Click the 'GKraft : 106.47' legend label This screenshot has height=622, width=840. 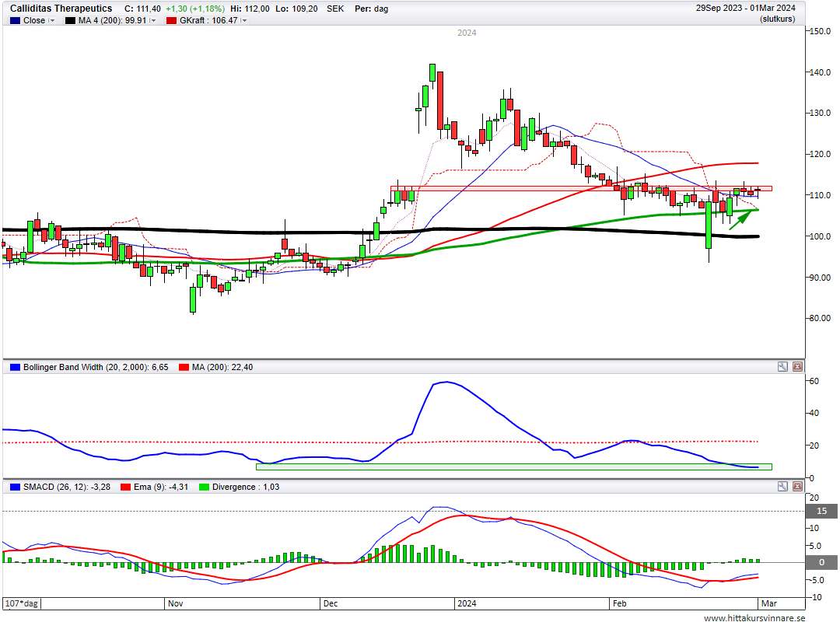[x=208, y=20]
